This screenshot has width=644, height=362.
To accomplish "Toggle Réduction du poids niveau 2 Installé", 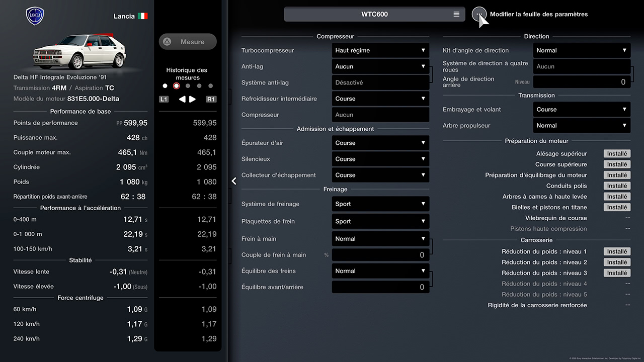I will tap(617, 262).
